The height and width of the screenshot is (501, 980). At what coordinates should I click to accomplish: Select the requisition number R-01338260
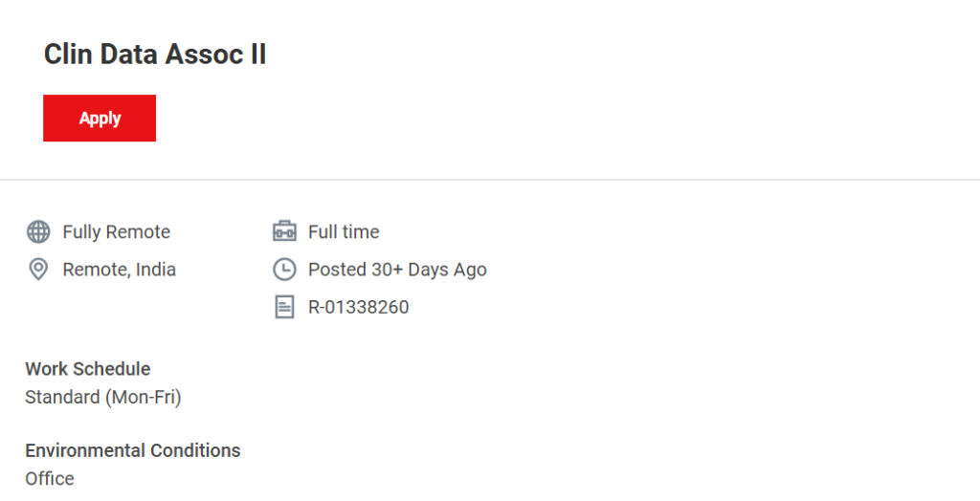click(x=358, y=307)
